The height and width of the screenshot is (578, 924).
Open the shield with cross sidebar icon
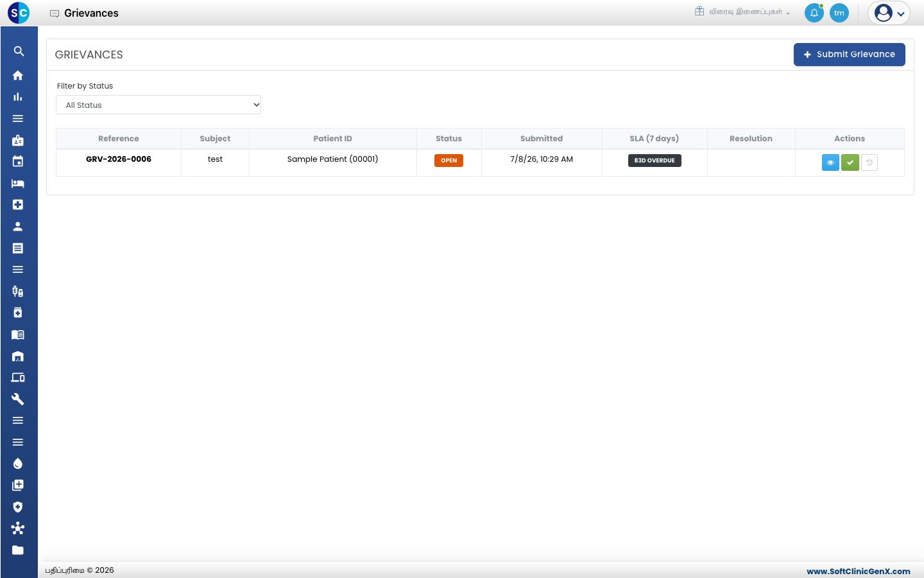coord(18,507)
